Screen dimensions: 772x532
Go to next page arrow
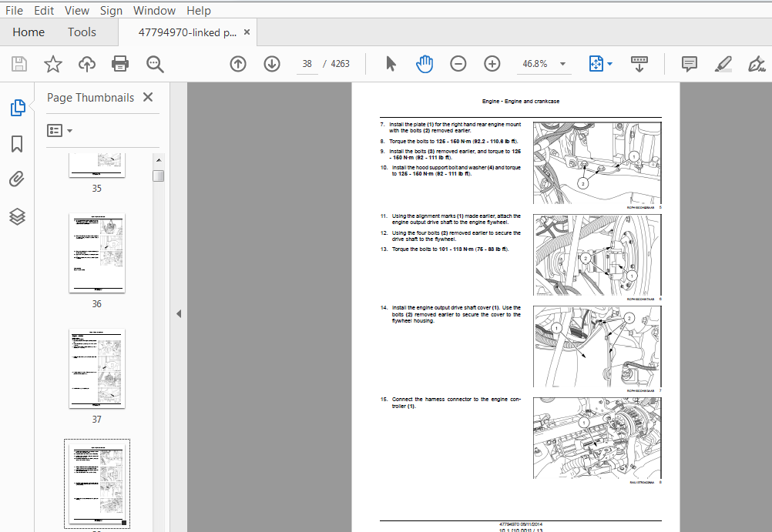pos(272,64)
